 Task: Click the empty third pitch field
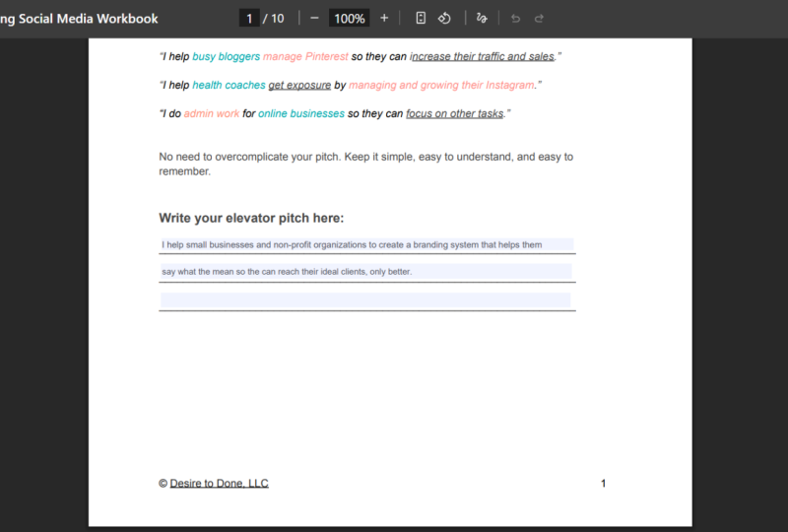[365, 300]
